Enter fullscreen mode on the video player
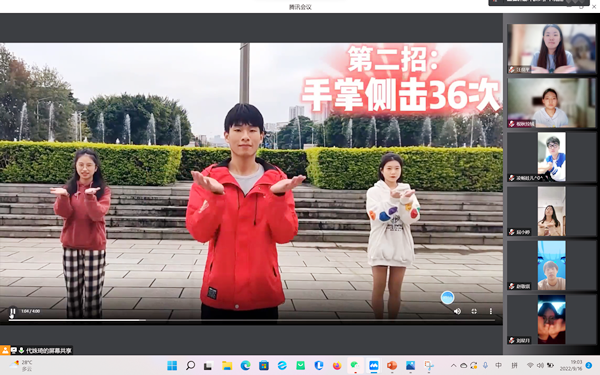Screen dimensions: 600x375 coord(474,311)
